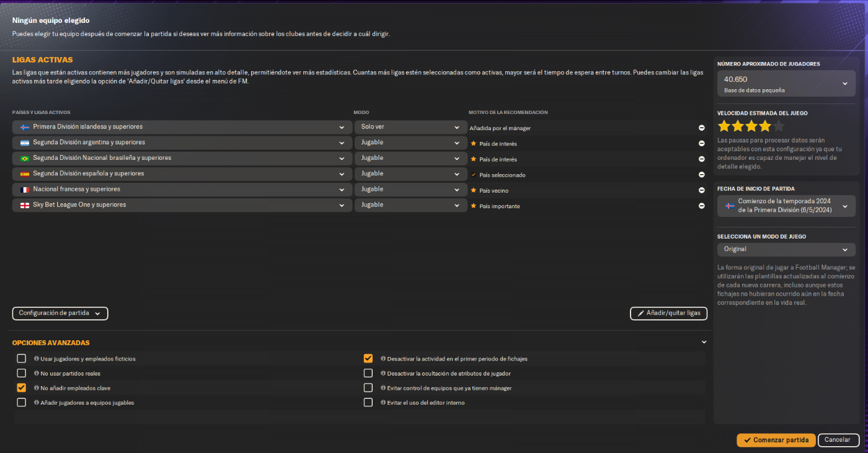The height and width of the screenshot is (453, 868).
Task: Uncheck 'No añadir empleados clave'
Action: click(x=22, y=388)
